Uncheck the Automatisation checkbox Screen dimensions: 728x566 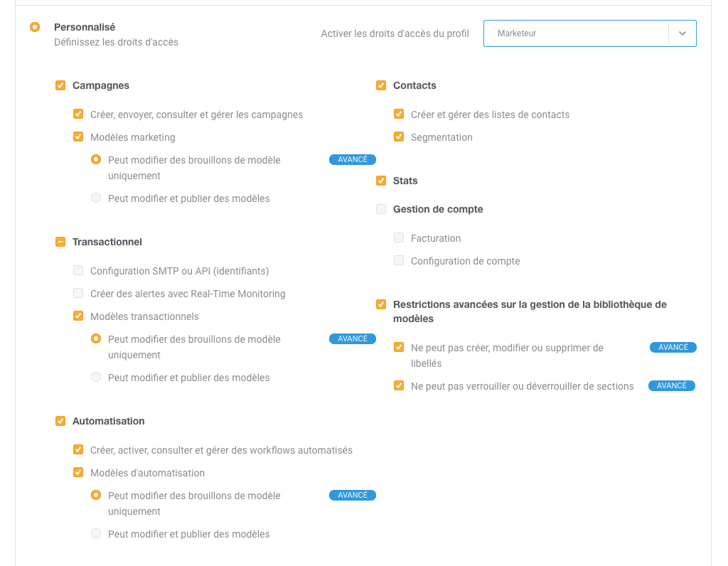coord(60,421)
